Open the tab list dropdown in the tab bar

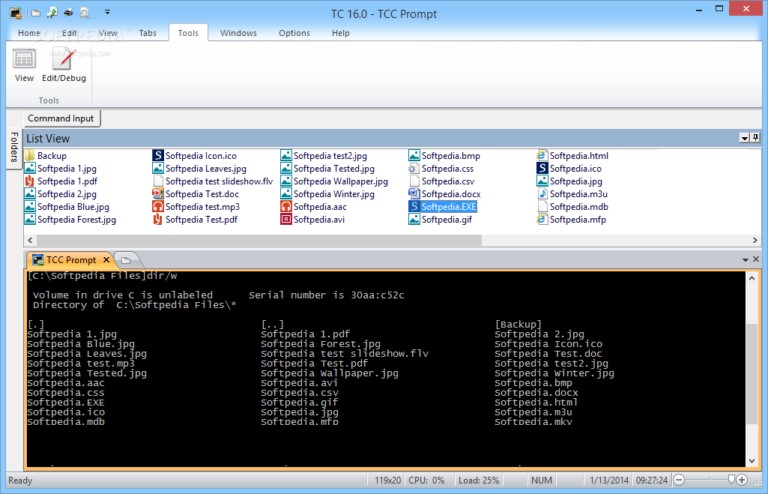click(x=745, y=259)
